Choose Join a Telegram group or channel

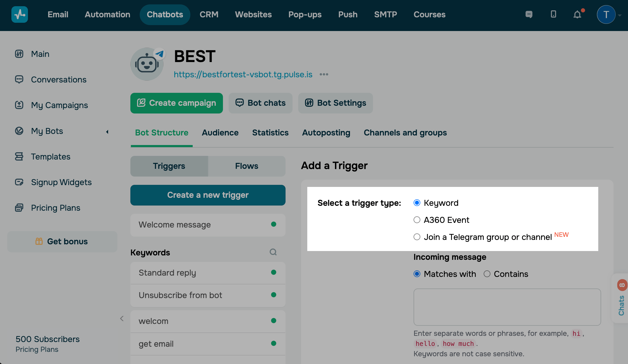(417, 237)
